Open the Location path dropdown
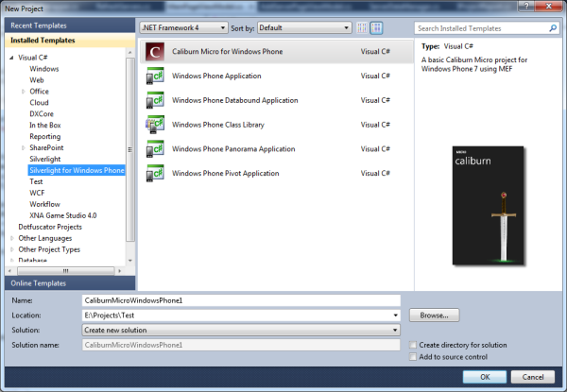The image size is (567, 392). point(395,315)
